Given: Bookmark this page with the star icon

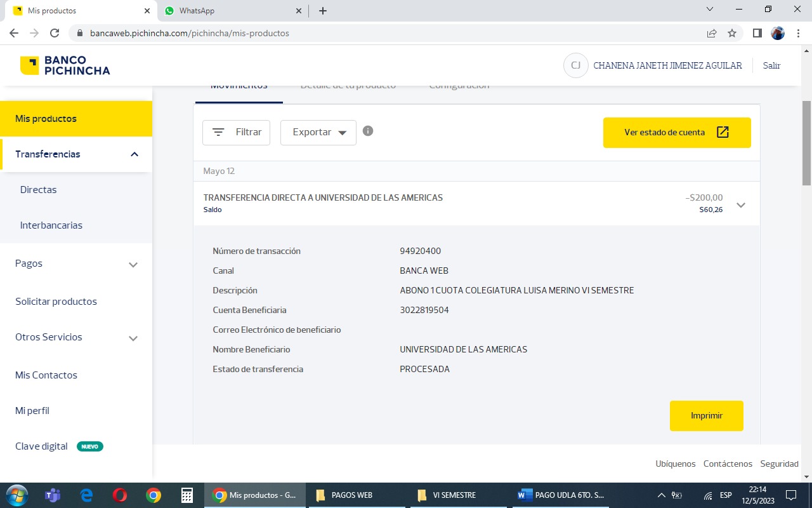Looking at the screenshot, I should point(732,33).
